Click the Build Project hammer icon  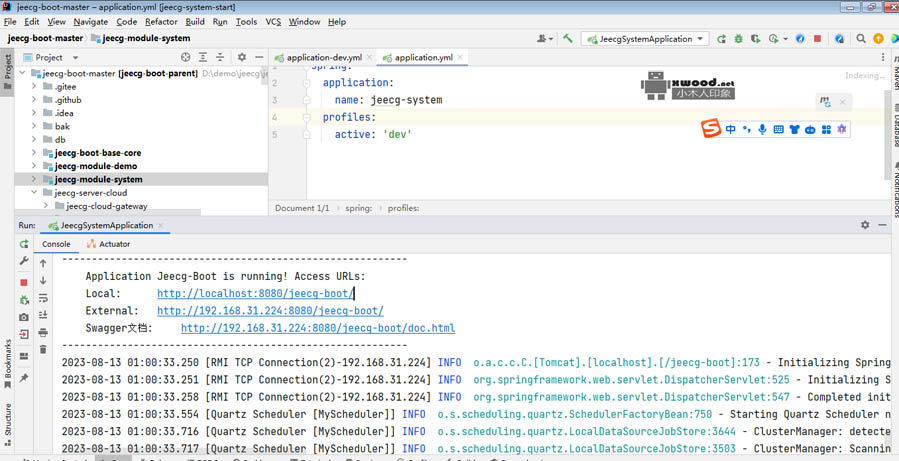tap(568, 38)
